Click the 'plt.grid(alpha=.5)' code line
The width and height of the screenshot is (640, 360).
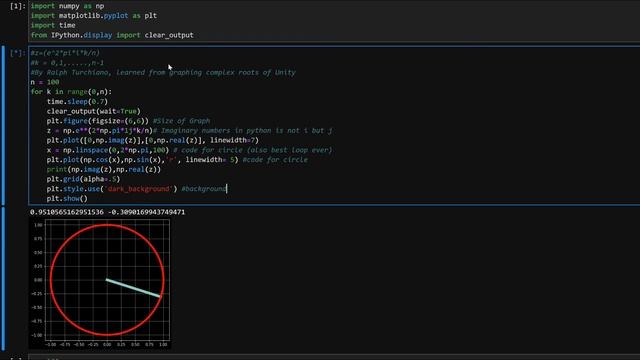(83, 179)
